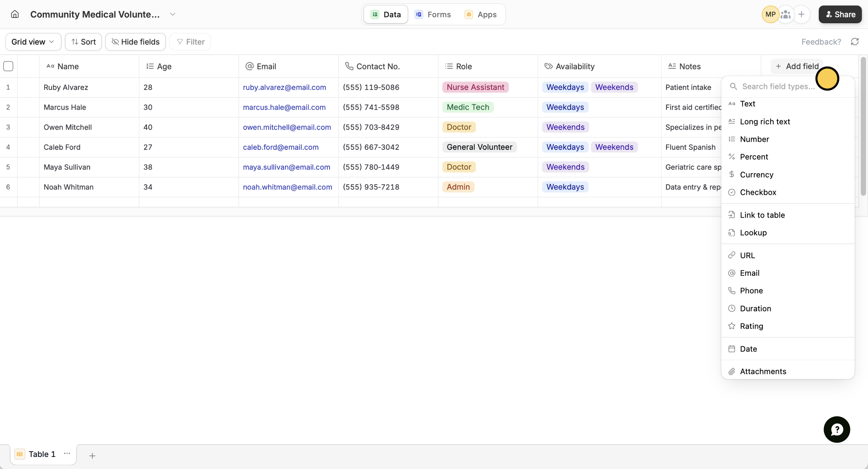
Task: Switch to the Apps tab
Action: pos(481,14)
